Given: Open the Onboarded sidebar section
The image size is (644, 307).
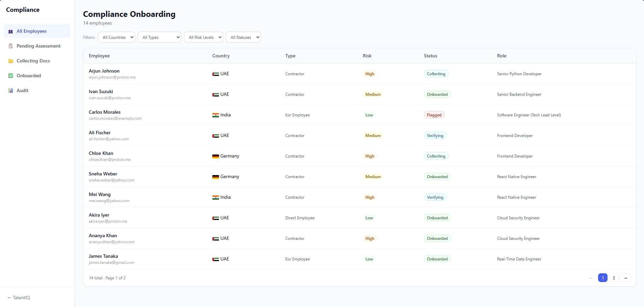Looking at the screenshot, I should pos(37,76).
